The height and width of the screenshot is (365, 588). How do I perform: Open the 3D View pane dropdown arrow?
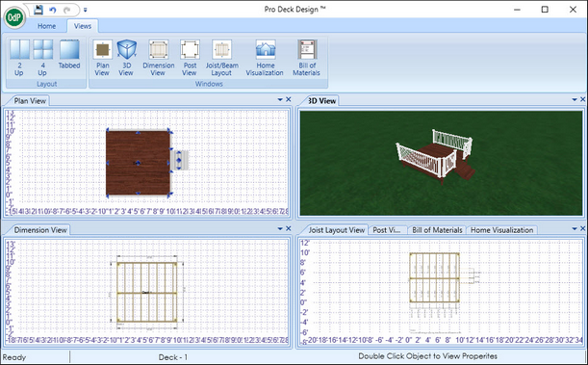(575, 99)
